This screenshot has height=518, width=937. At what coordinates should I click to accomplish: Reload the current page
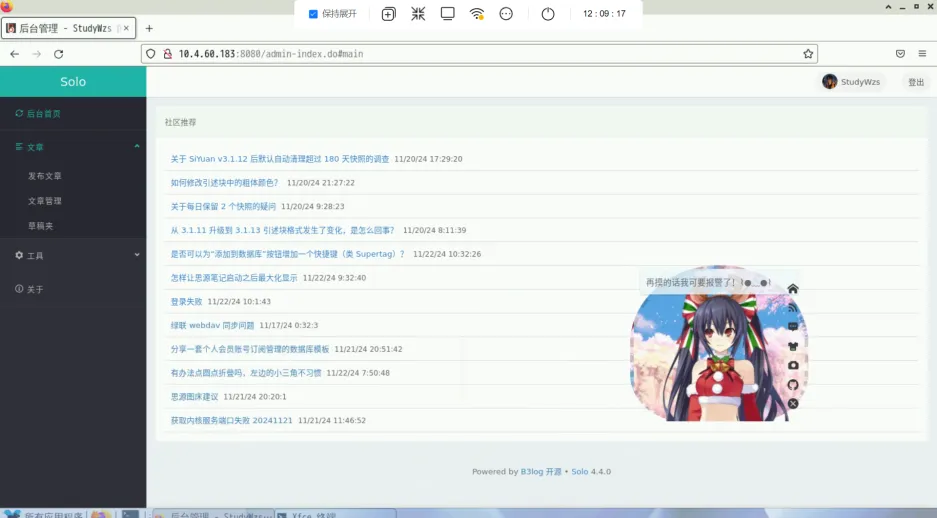click(x=59, y=54)
